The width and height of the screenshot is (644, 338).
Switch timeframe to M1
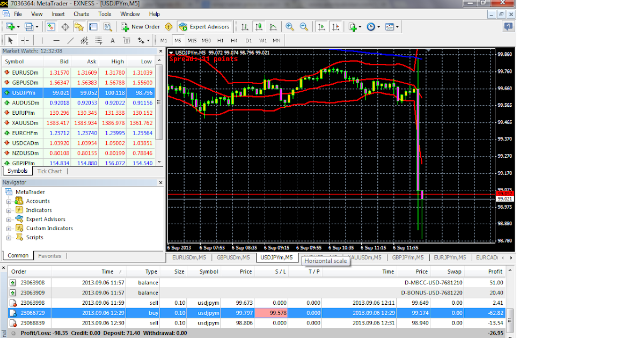point(164,40)
